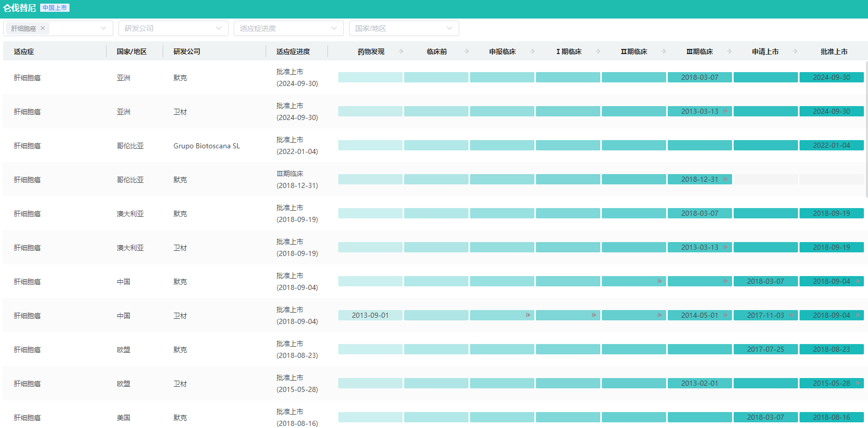Image resolution: width=868 pixels, height=428 pixels.
Task: Open the 国家/地区 filter dropdown
Action: (x=404, y=28)
